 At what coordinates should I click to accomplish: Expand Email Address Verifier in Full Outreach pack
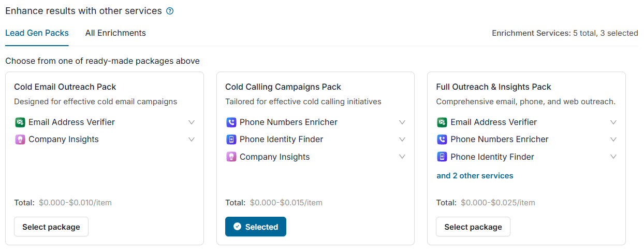(613, 122)
